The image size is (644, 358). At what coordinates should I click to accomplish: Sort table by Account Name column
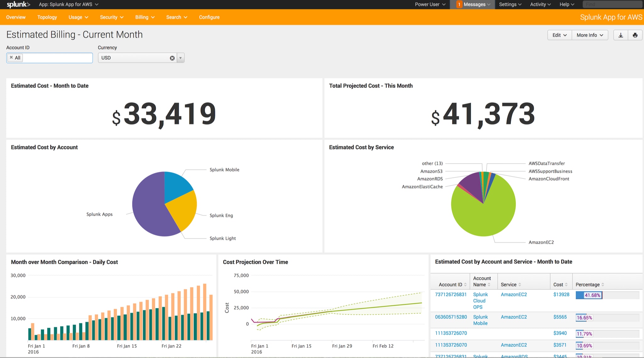coord(482,281)
